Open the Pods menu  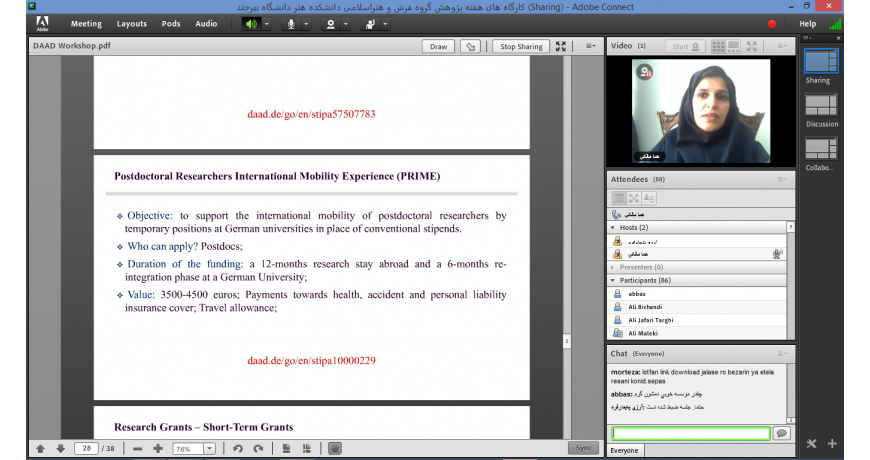(x=171, y=24)
